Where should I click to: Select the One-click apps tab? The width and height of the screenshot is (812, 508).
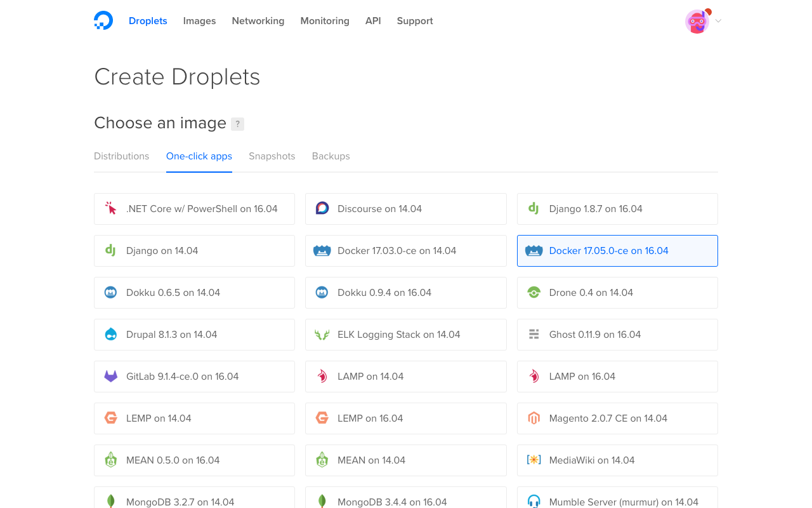click(199, 156)
